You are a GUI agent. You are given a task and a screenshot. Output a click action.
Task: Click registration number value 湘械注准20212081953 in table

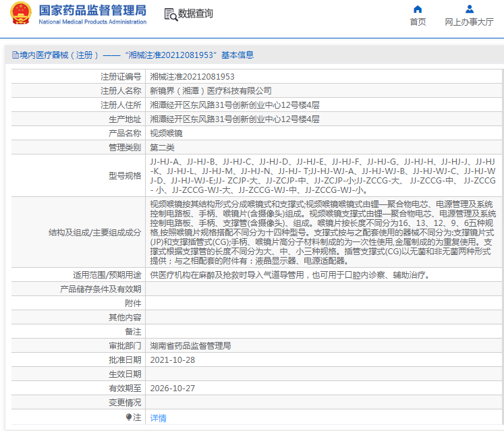[x=192, y=77]
